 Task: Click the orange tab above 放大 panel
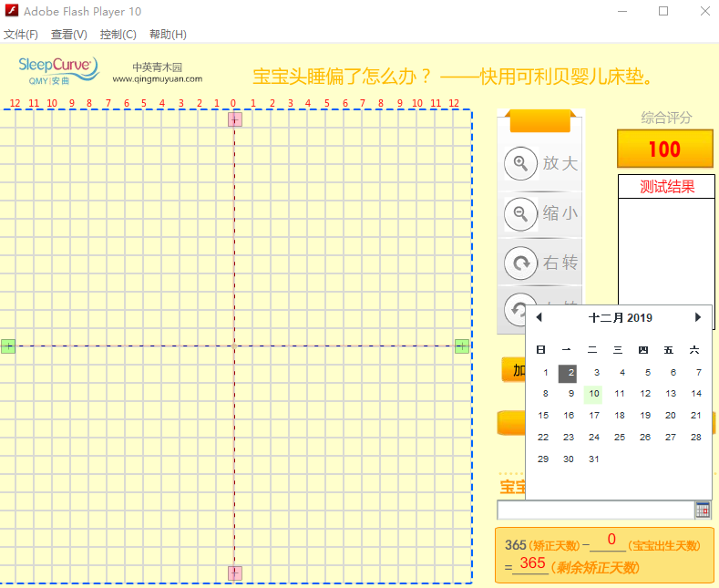[x=540, y=120]
